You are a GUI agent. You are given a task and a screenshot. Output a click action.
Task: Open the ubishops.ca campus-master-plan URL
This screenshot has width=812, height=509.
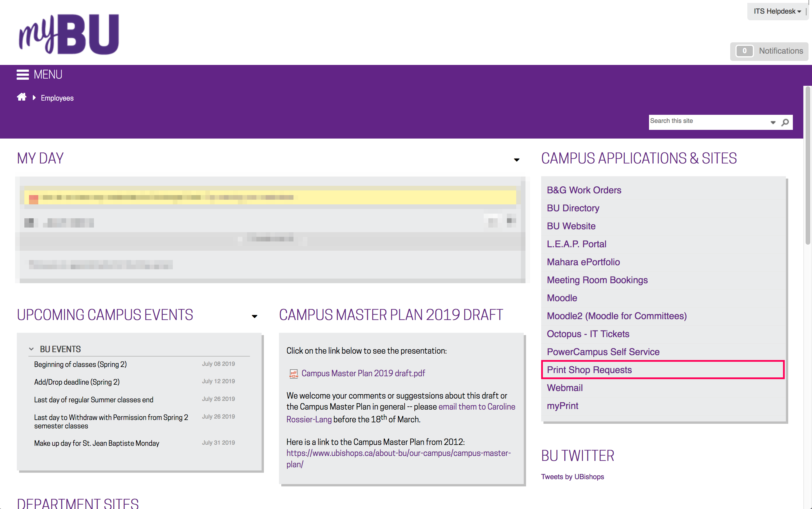point(398,459)
